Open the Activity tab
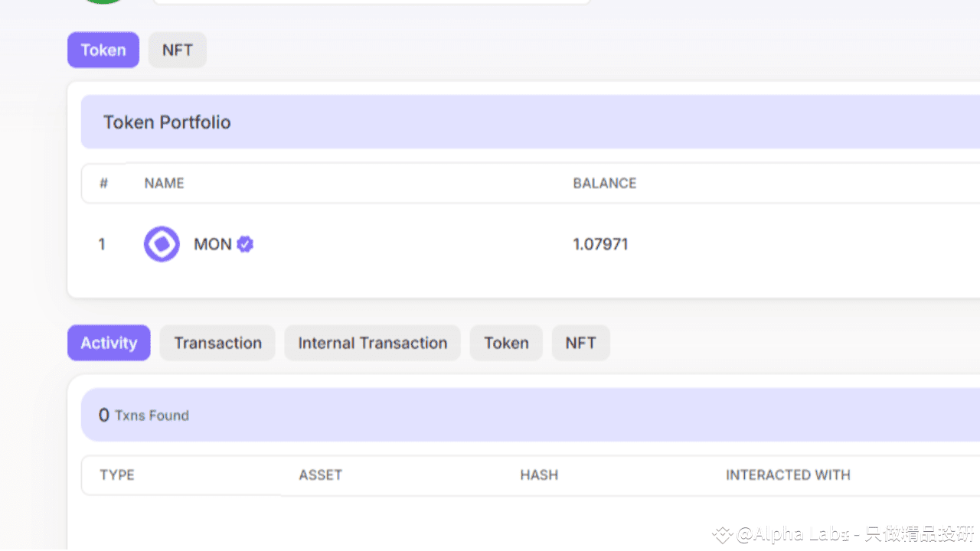This screenshot has width=980, height=551. 109,343
